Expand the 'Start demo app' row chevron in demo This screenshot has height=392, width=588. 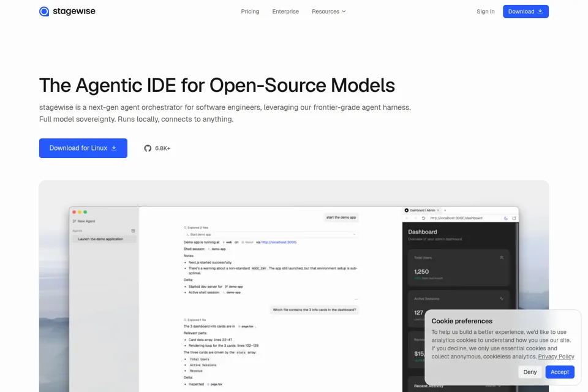(x=354, y=235)
